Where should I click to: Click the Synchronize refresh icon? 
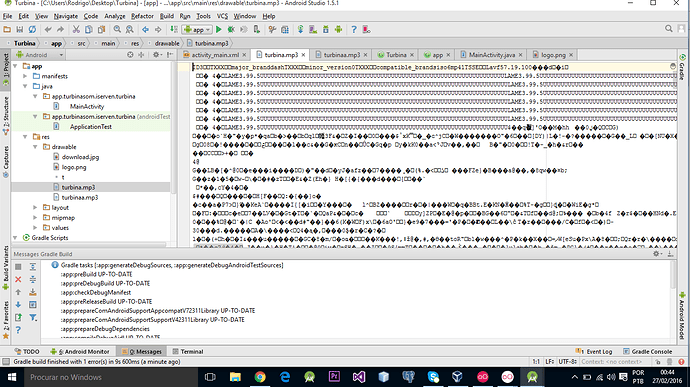coord(32,29)
